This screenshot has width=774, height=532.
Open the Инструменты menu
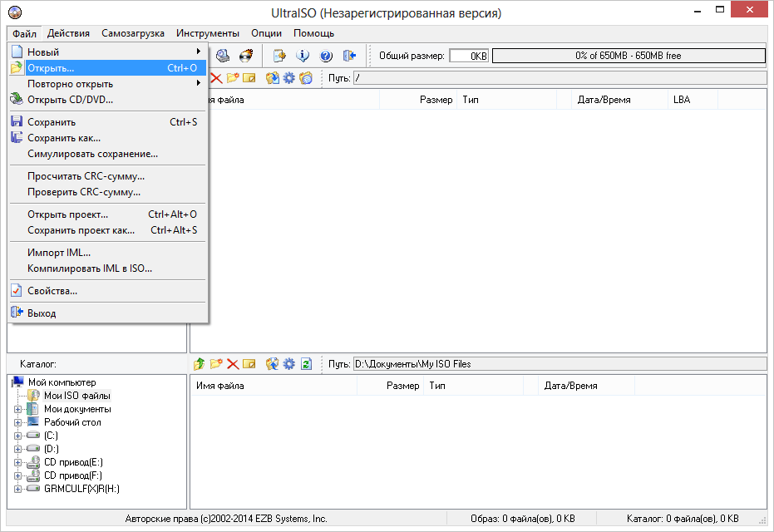207,33
